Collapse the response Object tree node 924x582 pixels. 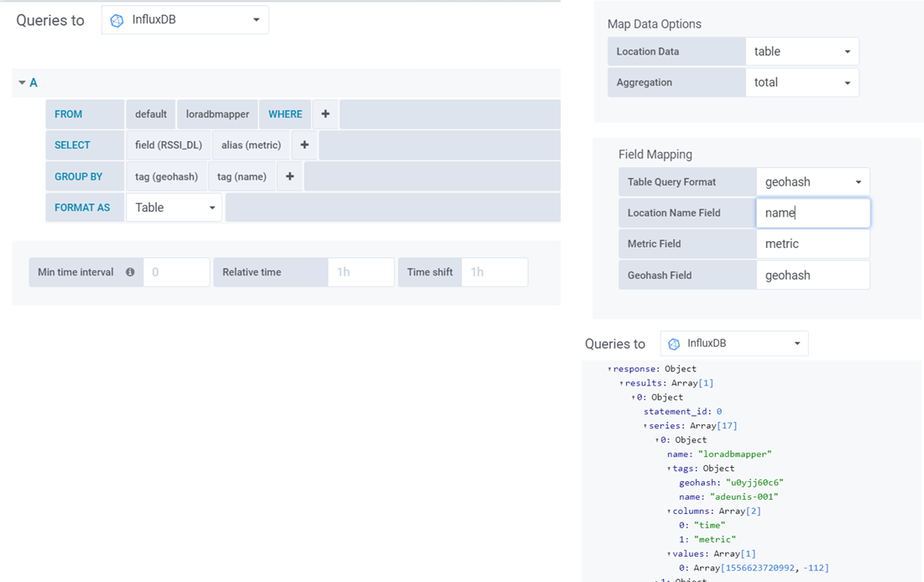(609, 369)
